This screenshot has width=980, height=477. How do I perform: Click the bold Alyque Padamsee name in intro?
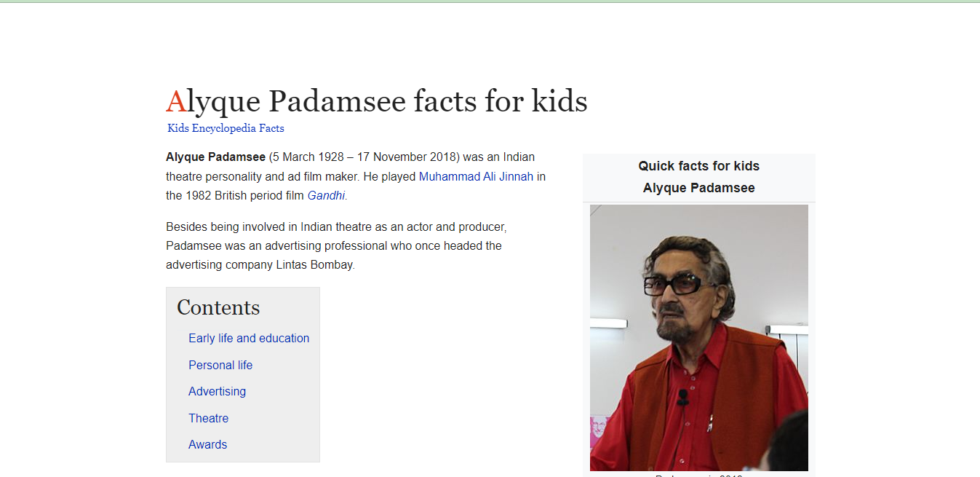215,157
